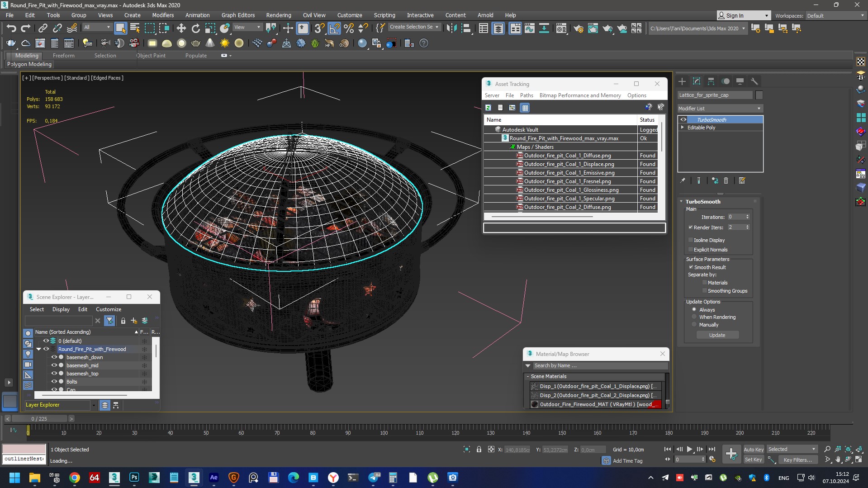Activate the Select Object tool
The height and width of the screenshot is (488, 868).
click(120, 28)
